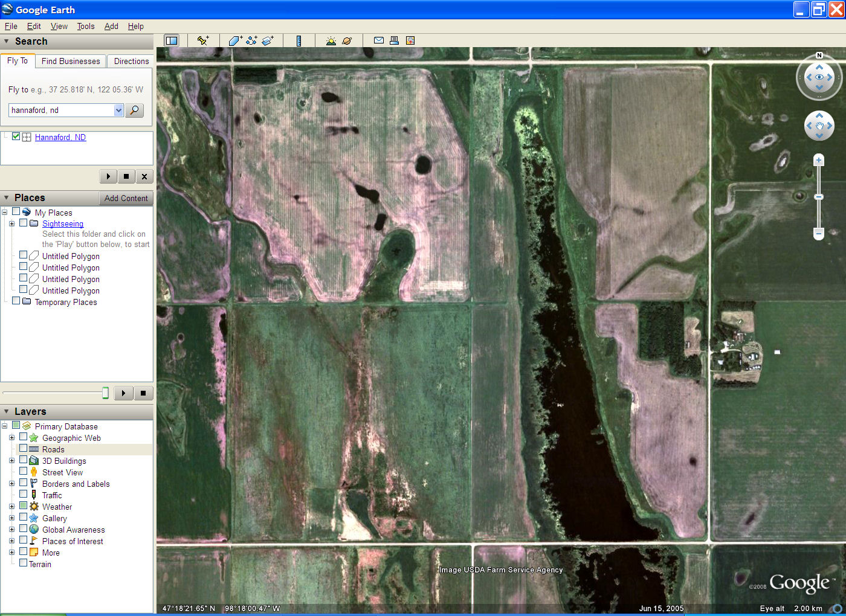Check the Sightseeing folder checkbox

(23, 222)
